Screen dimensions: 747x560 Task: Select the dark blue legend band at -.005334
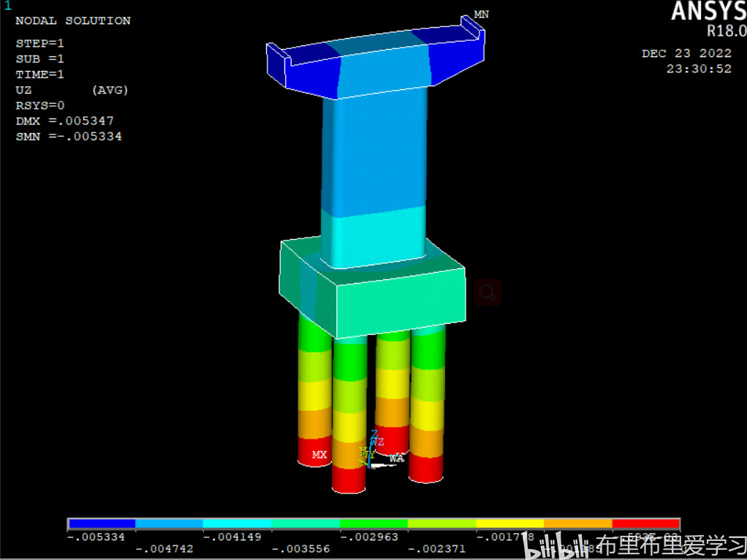pyautogui.click(x=102, y=523)
